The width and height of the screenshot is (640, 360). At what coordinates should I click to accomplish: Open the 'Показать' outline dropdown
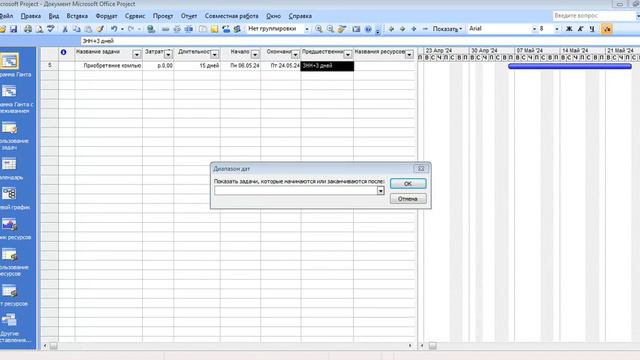[x=447, y=29]
